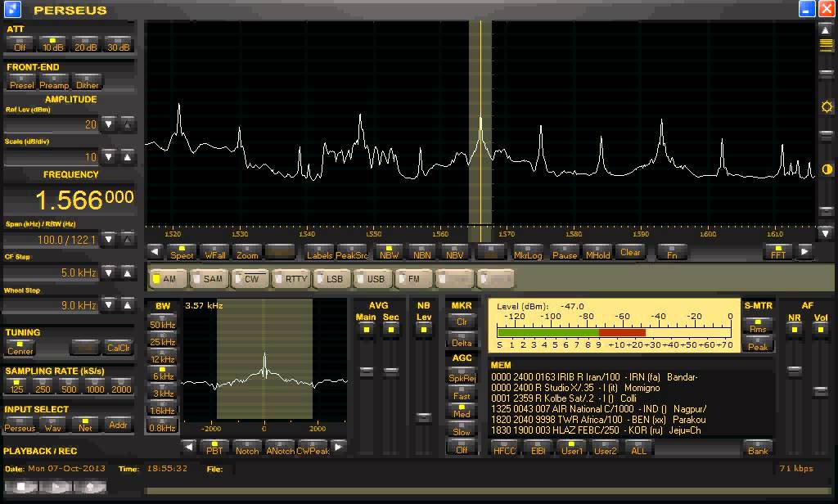Click the PeakSrc button

352,252
